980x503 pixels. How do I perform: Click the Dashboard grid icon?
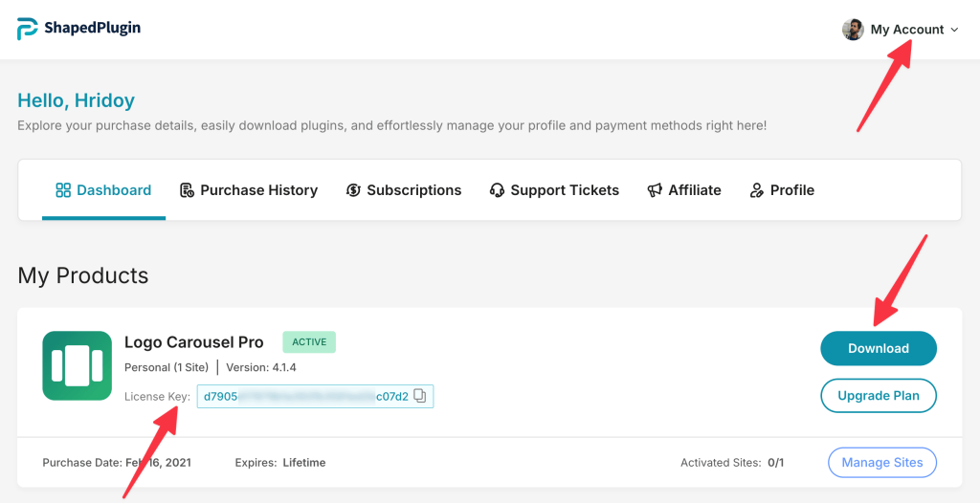pos(63,190)
